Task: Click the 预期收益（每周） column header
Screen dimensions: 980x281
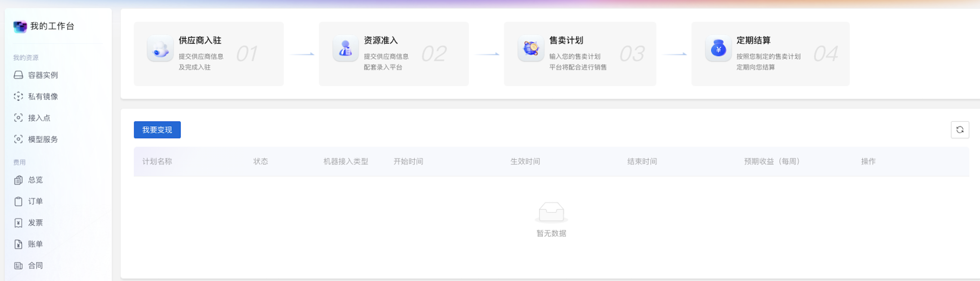Action: coord(773,162)
